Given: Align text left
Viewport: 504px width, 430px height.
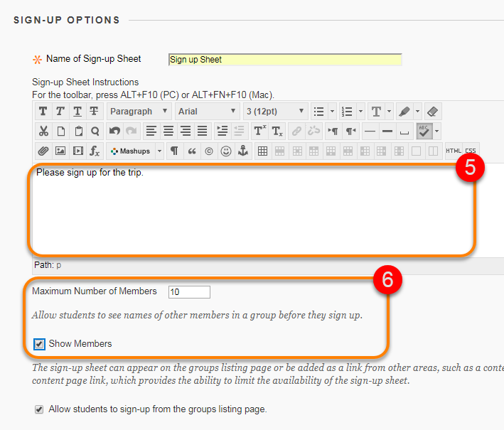Looking at the screenshot, I should coord(151,131).
